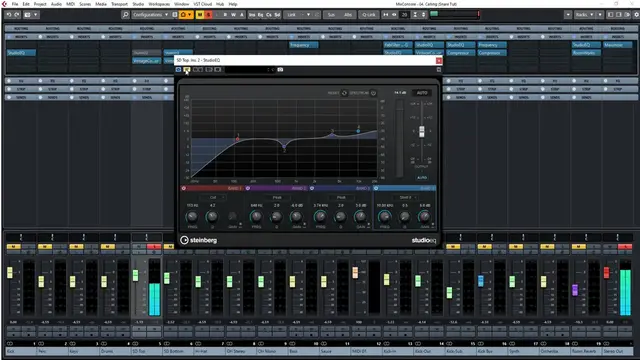Toggle Band 3 power button
The width and height of the screenshot is (640, 360).
(x=312, y=188)
